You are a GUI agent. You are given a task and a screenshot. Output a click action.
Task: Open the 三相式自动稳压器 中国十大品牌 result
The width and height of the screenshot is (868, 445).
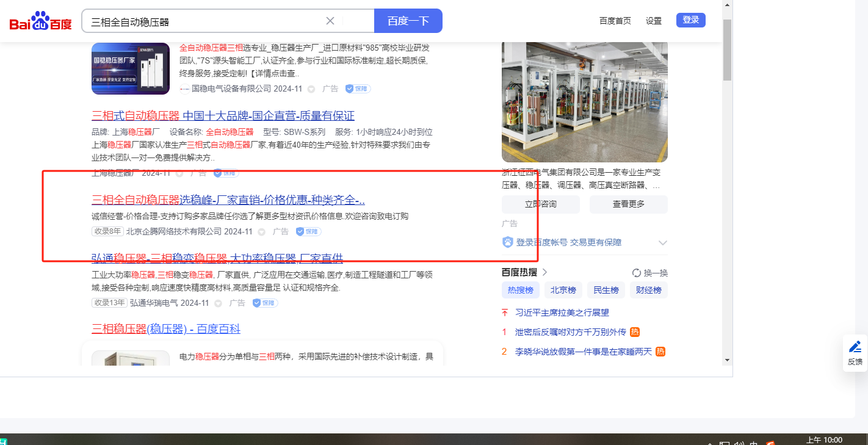tap(223, 116)
